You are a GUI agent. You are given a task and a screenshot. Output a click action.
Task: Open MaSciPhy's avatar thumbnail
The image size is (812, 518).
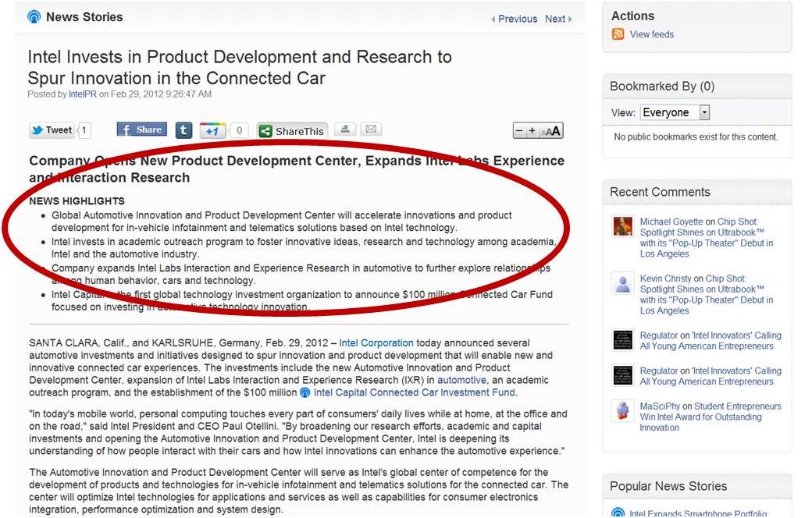[x=622, y=411]
